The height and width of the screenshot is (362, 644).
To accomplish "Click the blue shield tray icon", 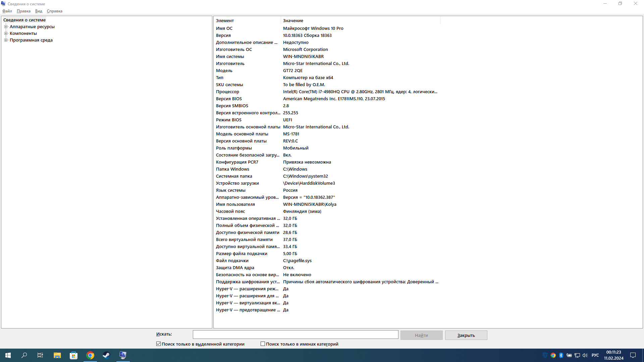I will coord(545,355).
